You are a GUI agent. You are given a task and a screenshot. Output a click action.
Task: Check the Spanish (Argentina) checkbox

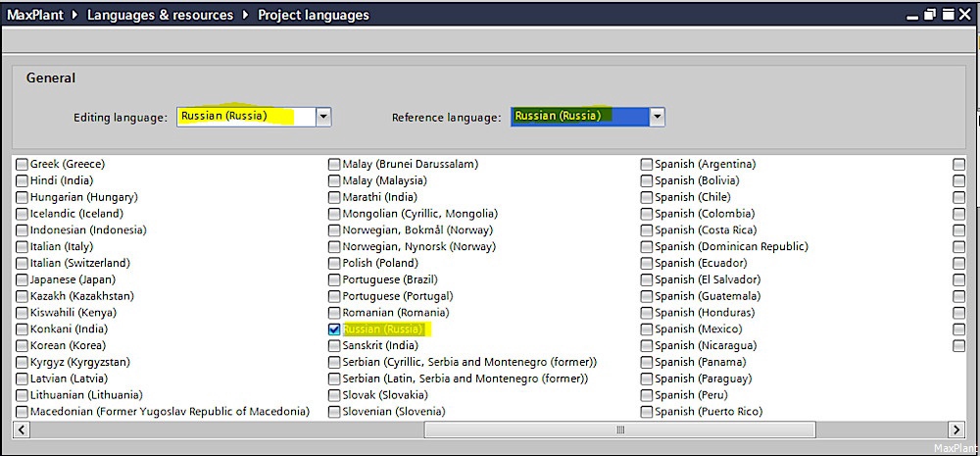646,165
